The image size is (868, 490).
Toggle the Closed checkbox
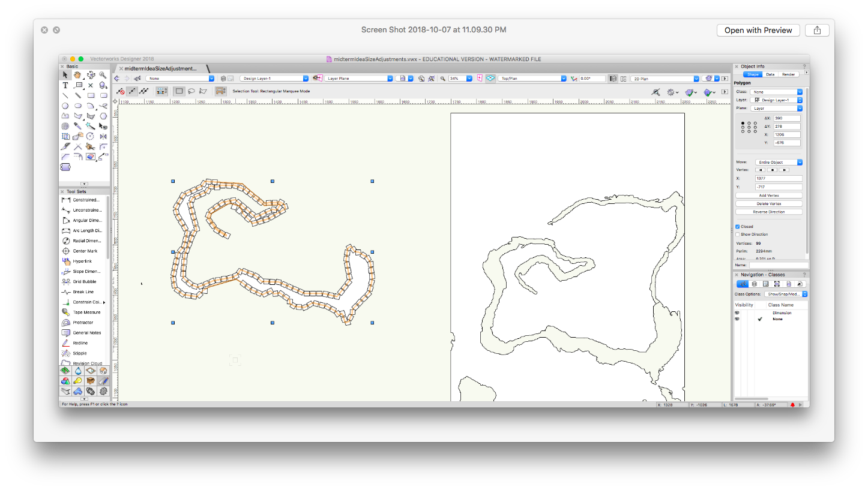[737, 227]
